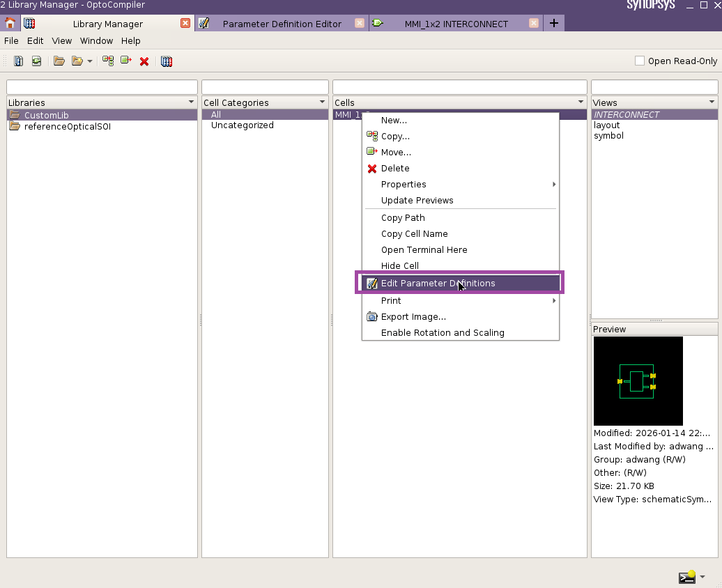722x588 pixels.
Task: Switch to the MMI_1x2 INTERCONNECT tab
Action: coord(456,24)
